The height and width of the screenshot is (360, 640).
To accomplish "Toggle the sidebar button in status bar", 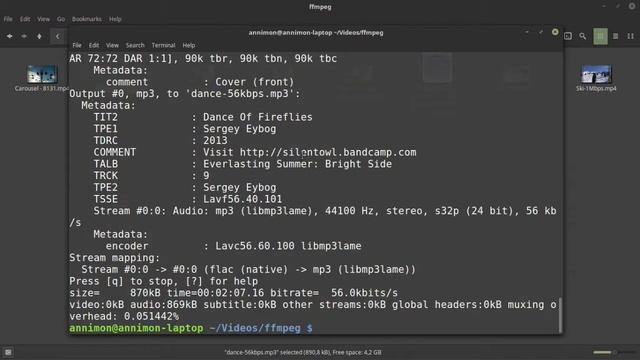I will (8, 352).
